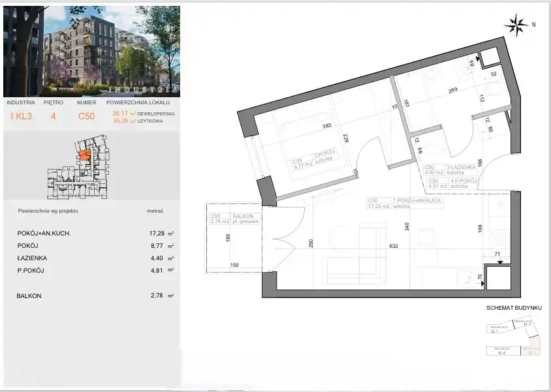Click the Industria building rendering photo

[x=90, y=48]
